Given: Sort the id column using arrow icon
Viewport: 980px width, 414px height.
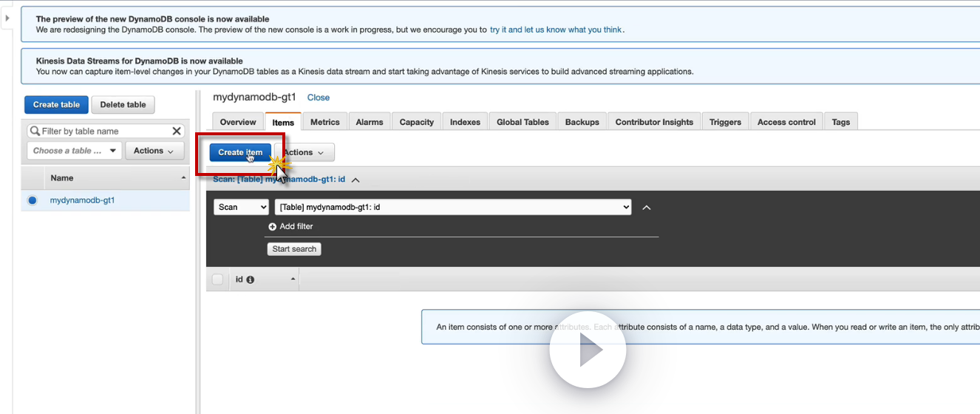Looking at the screenshot, I should [x=293, y=279].
